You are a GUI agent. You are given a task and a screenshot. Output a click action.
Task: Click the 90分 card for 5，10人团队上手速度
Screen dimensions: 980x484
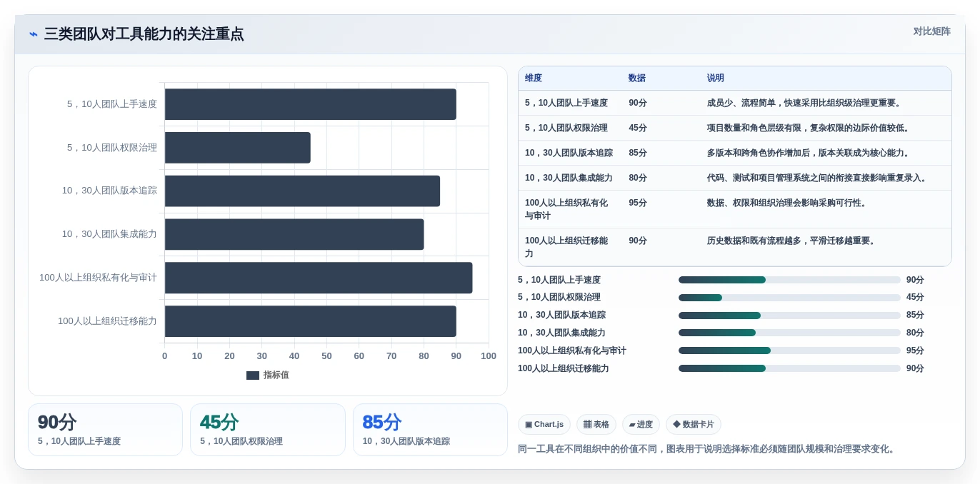105,430
